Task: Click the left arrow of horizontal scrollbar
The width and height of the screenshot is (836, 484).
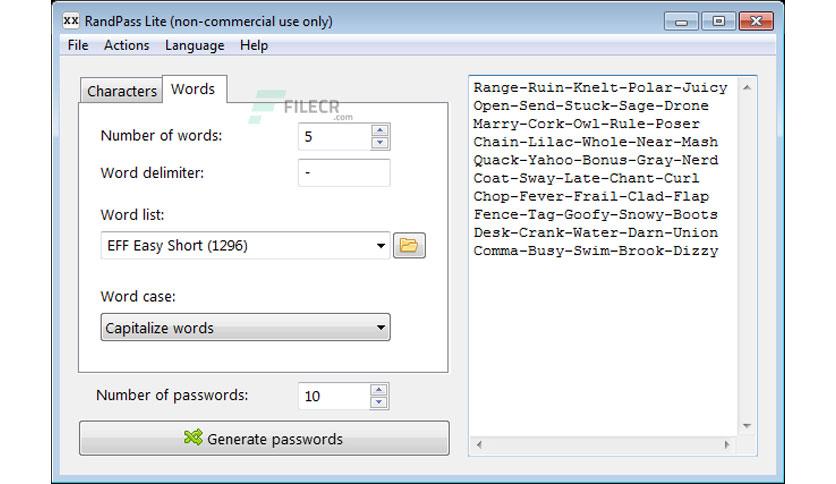Action: [479, 445]
